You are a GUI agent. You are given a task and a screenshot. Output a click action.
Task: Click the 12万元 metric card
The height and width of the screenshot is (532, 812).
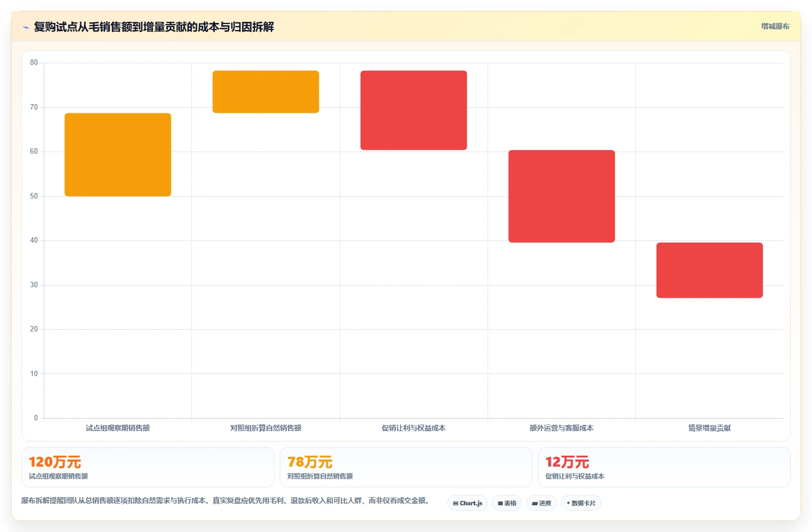click(664, 467)
